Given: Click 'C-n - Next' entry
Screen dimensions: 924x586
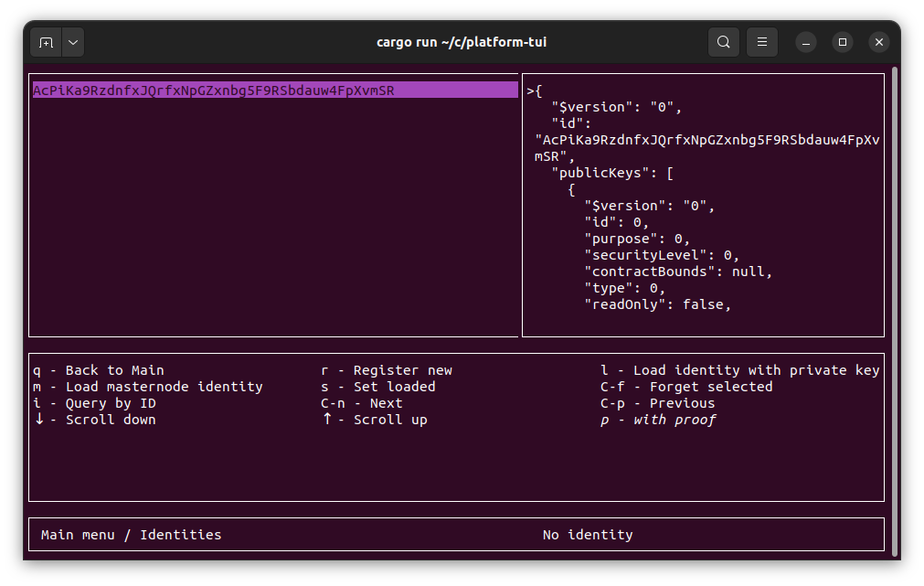Looking at the screenshot, I should [x=362, y=403].
